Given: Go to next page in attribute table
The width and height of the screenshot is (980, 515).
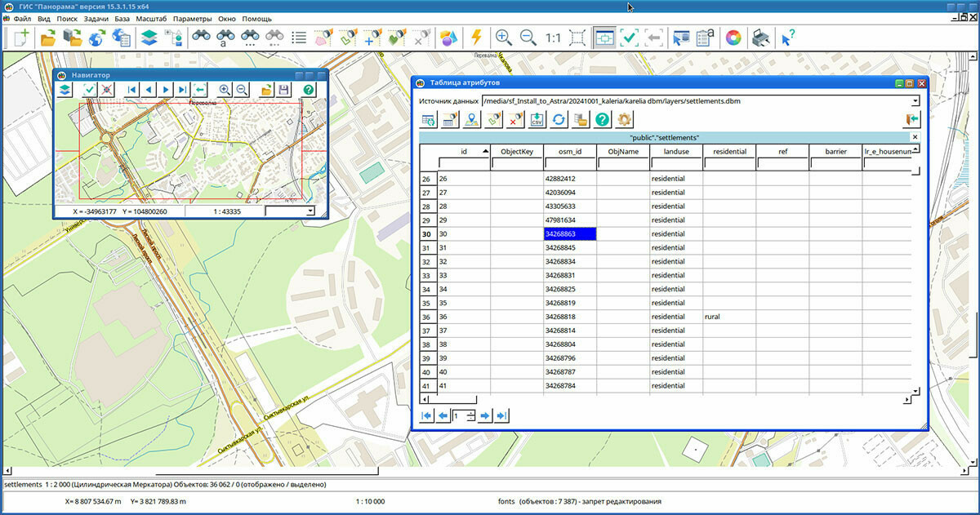Looking at the screenshot, I should 485,416.
